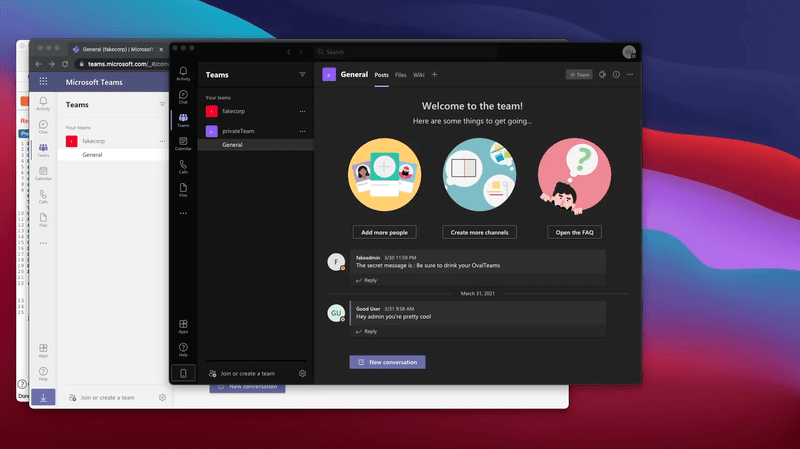Open Calls in browser Teams sidebar
The width and height of the screenshot is (800, 449).
(x=43, y=197)
